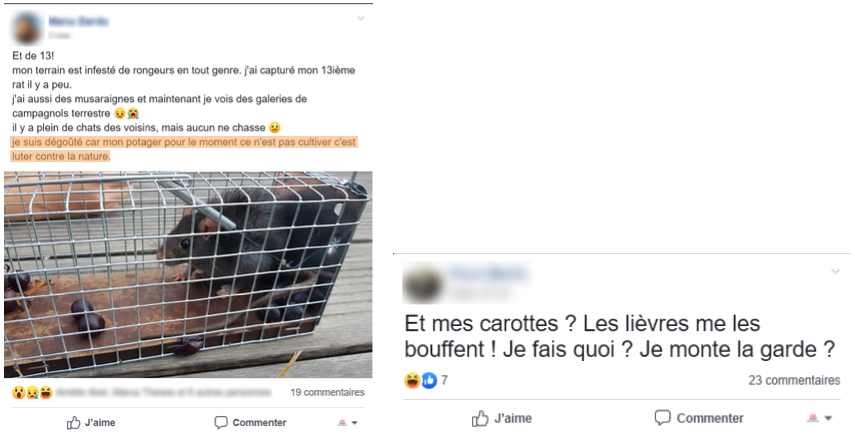Click thumbs-up J'aime icon under carrots post
855x437 pixels.
(480, 418)
